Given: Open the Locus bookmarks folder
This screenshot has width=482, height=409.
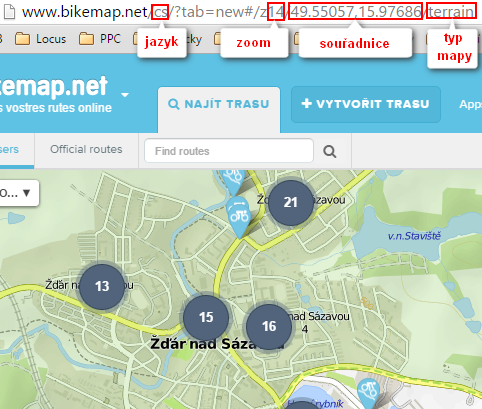Looking at the screenshot, I should pos(41,39).
